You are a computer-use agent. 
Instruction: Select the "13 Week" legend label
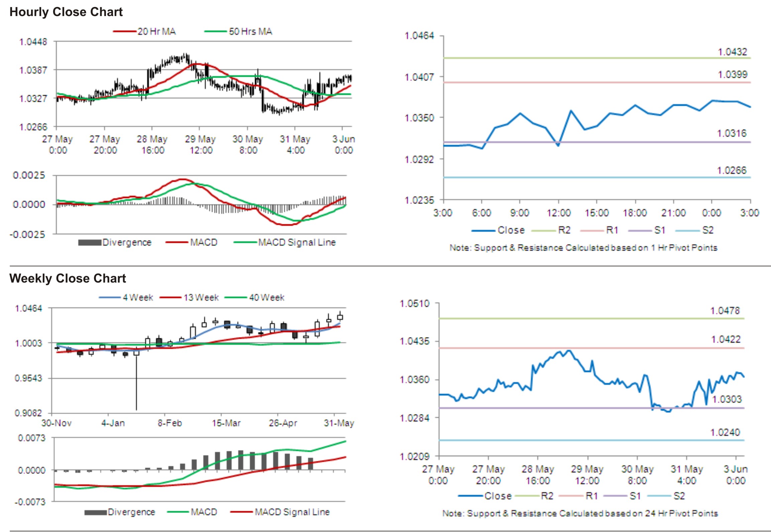201,297
